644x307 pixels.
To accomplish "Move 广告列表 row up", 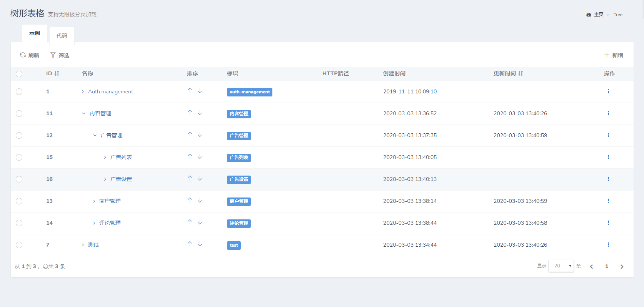I will [190, 156].
